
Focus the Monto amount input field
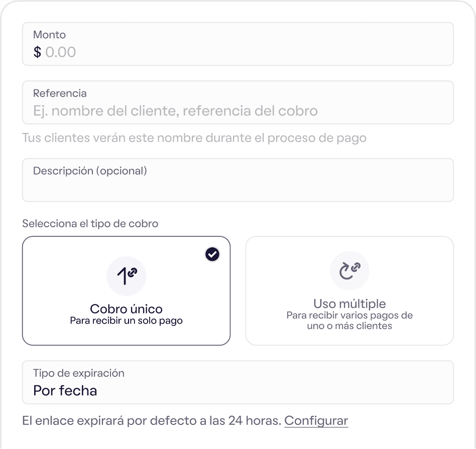238,44
